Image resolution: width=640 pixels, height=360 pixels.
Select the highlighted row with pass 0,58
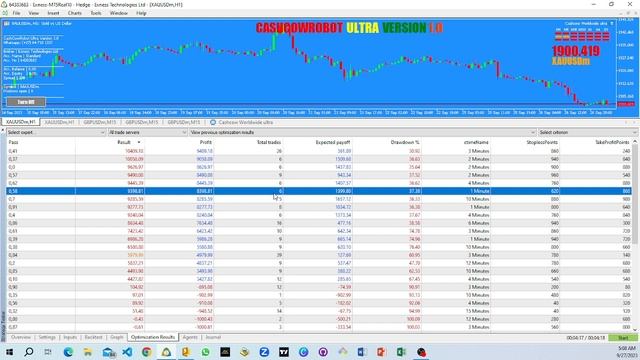coord(319,191)
